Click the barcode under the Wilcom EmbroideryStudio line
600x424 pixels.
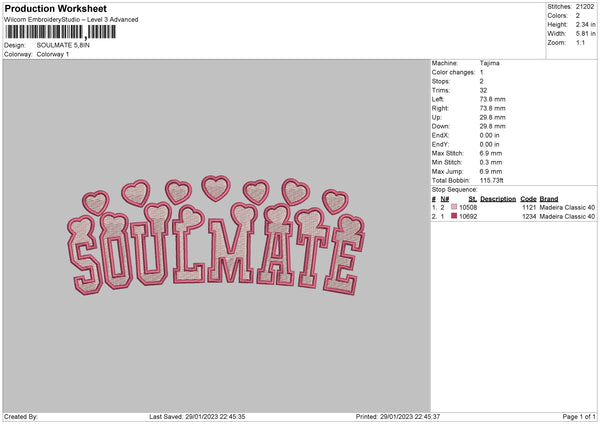(60, 33)
